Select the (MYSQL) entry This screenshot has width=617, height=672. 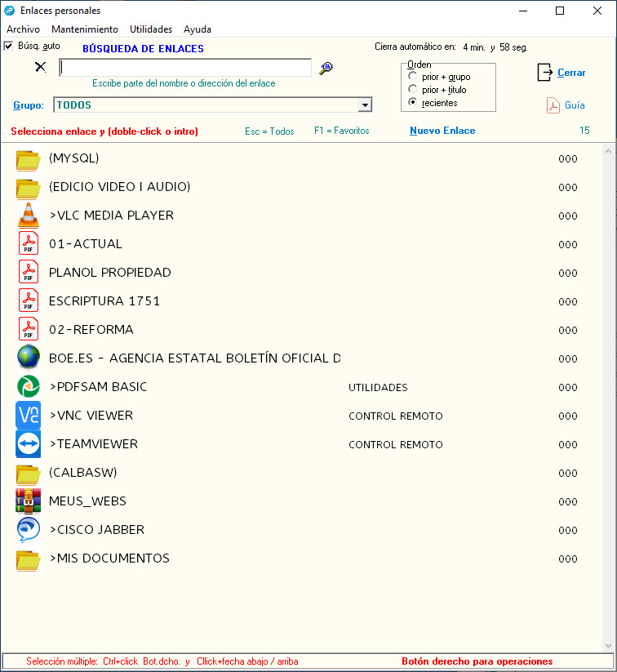coord(73,158)
